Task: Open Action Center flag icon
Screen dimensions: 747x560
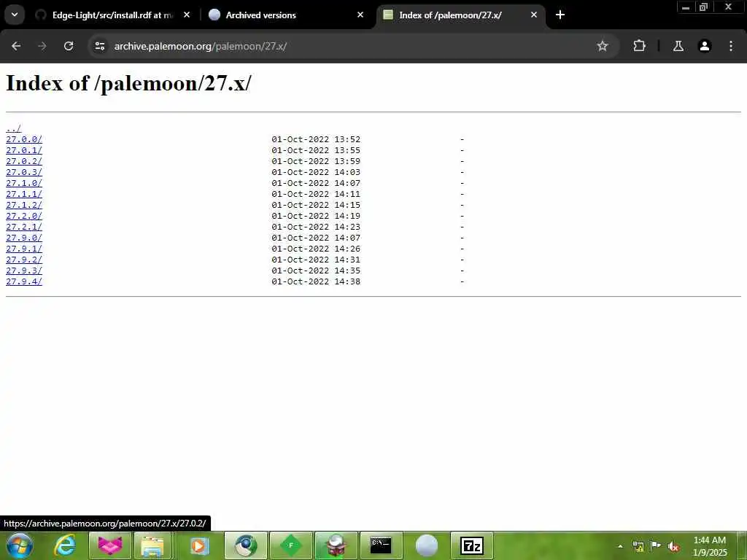Action: (656, 546)
